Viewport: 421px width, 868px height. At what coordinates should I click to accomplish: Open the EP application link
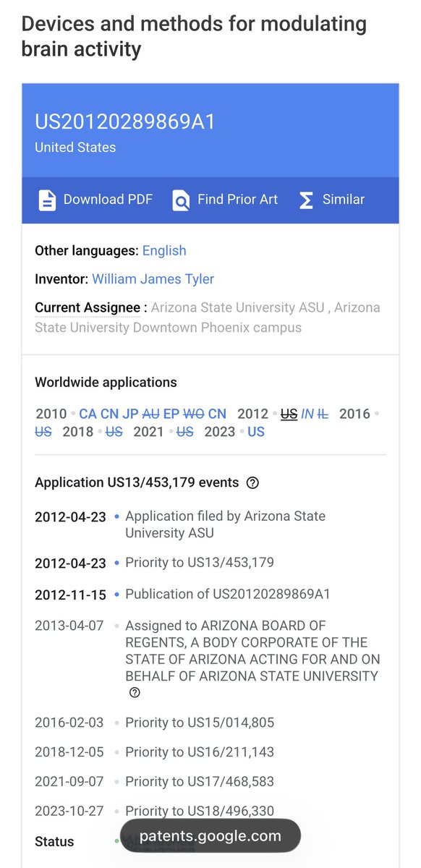171,414
